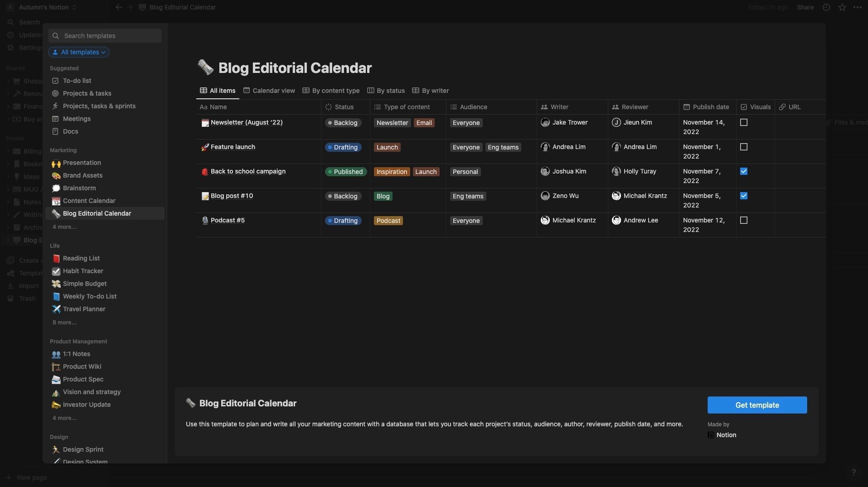Uncheck Visuals for Blog post #10
The width and height of the screenshot is (868, 487).
744,196
